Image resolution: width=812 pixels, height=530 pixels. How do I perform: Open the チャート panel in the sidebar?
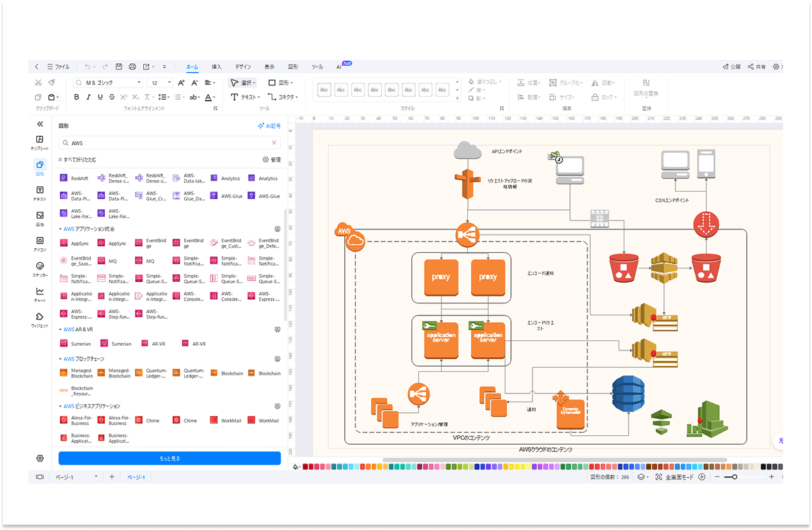40,295
